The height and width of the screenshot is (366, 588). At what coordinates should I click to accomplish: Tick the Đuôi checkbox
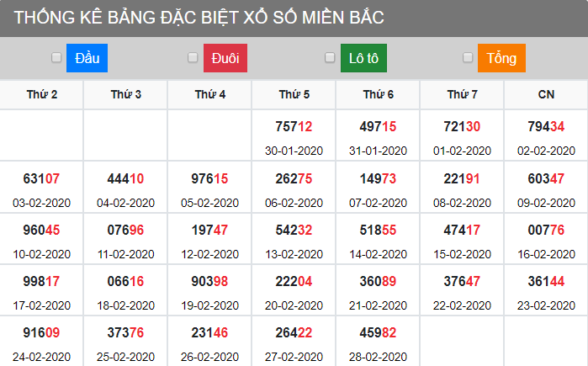193,58
